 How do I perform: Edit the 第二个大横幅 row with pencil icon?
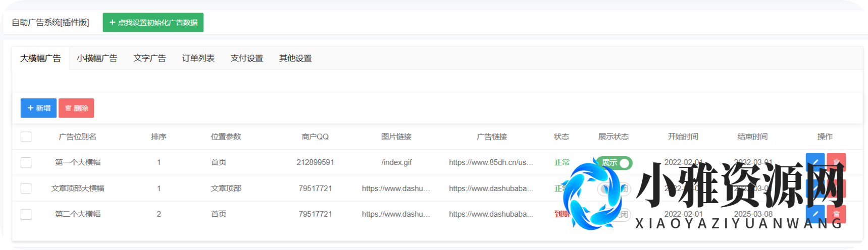815,214
